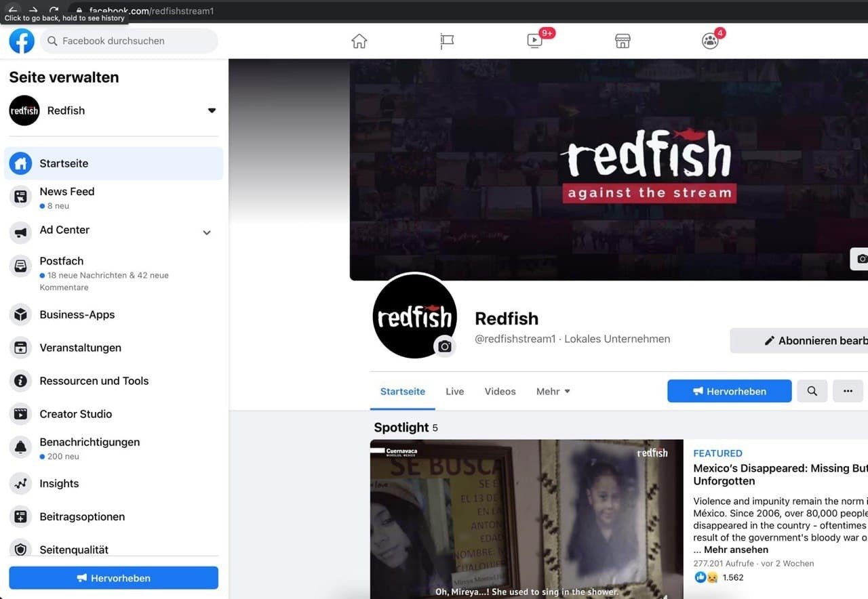Click the search magnifier button on page bar
The width and height of the screenshot is (868, 599).
tap(812, 391)
